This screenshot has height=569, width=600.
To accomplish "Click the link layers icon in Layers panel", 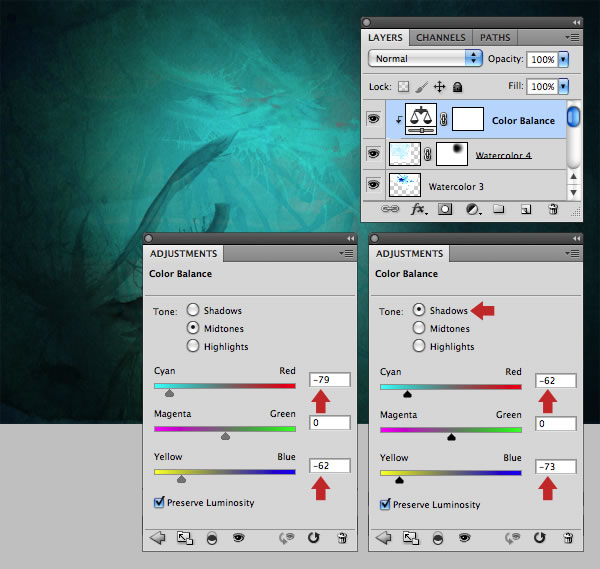I will (390, 209).
